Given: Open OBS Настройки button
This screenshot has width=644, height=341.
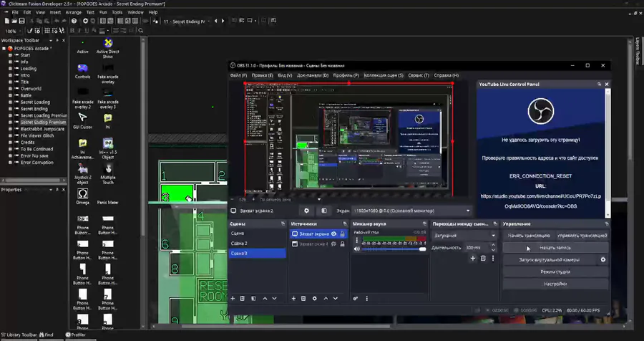Looking at the screenshot, I should click(x=555, y=284).
